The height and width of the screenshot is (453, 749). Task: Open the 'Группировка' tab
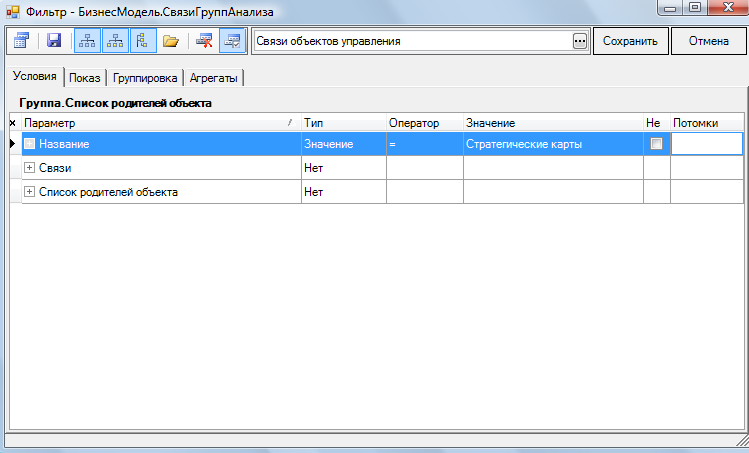(145, 78)
